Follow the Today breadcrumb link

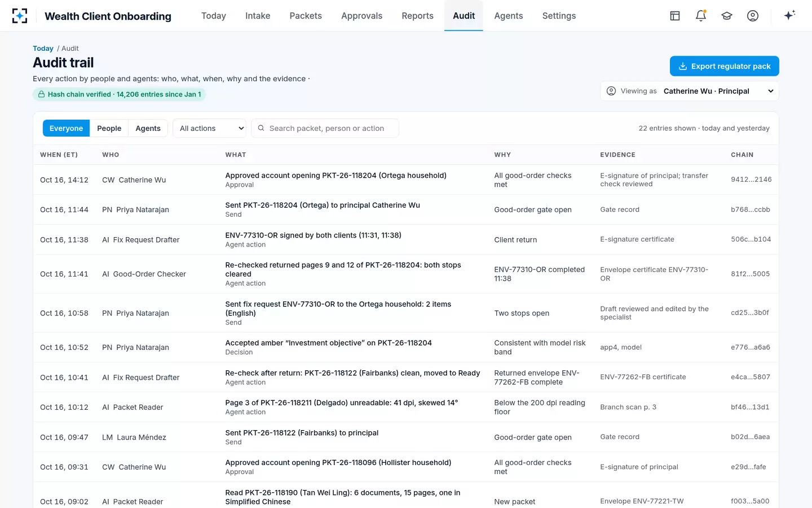coord(43,49)
